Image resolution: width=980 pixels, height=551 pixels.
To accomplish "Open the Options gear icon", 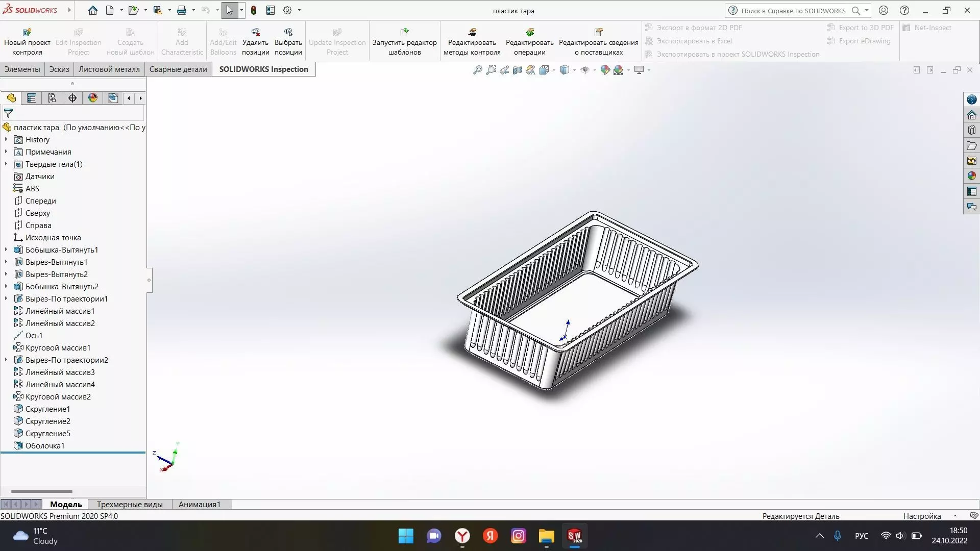I will click(x=287, y=10).
